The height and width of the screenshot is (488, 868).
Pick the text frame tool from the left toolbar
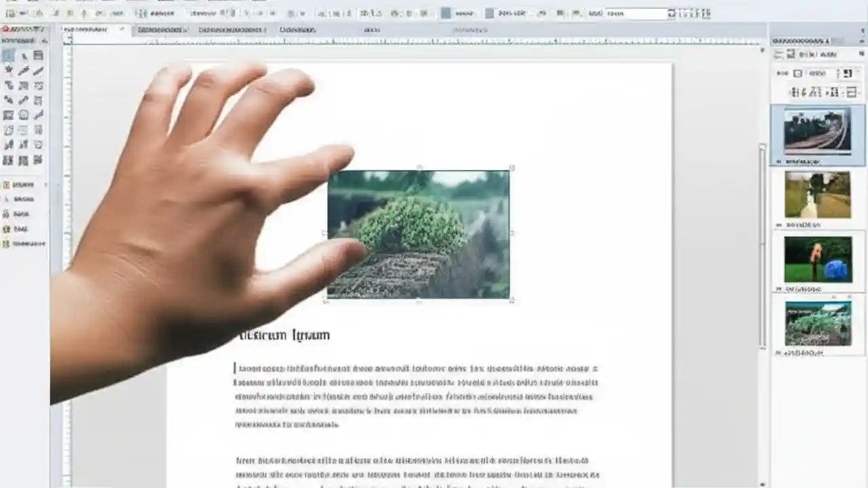point(39,56)
